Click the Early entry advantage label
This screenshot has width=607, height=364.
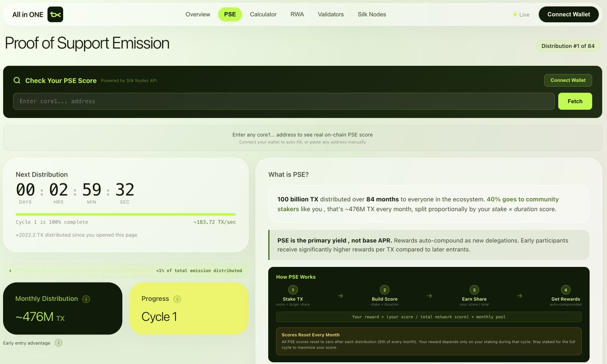tap(27, 343)
